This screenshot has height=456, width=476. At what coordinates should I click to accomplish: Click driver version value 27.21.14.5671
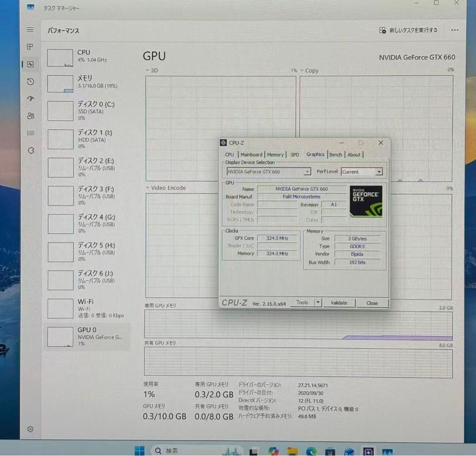tap(312, 385)
